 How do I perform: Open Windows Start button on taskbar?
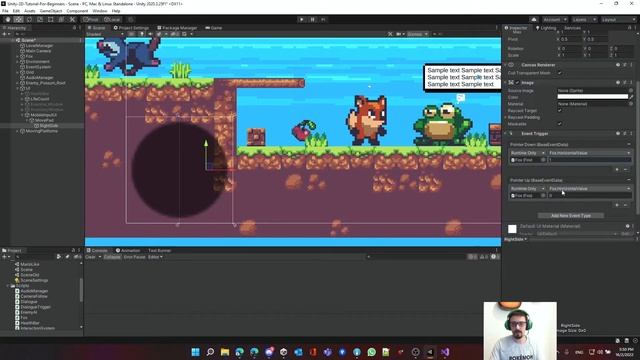click(196, 352)
